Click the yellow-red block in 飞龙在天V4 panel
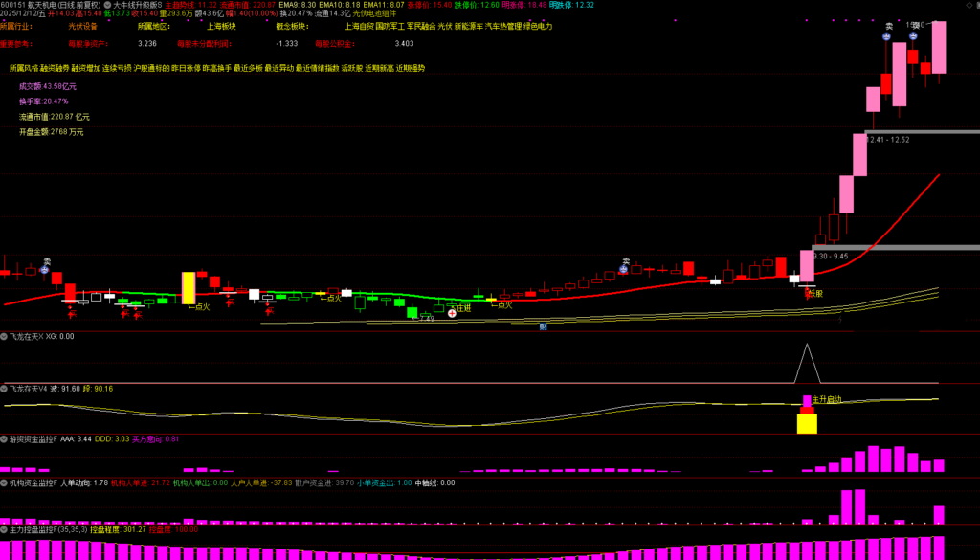This screenshot has width=980, height=560. (x=807, y=419)
